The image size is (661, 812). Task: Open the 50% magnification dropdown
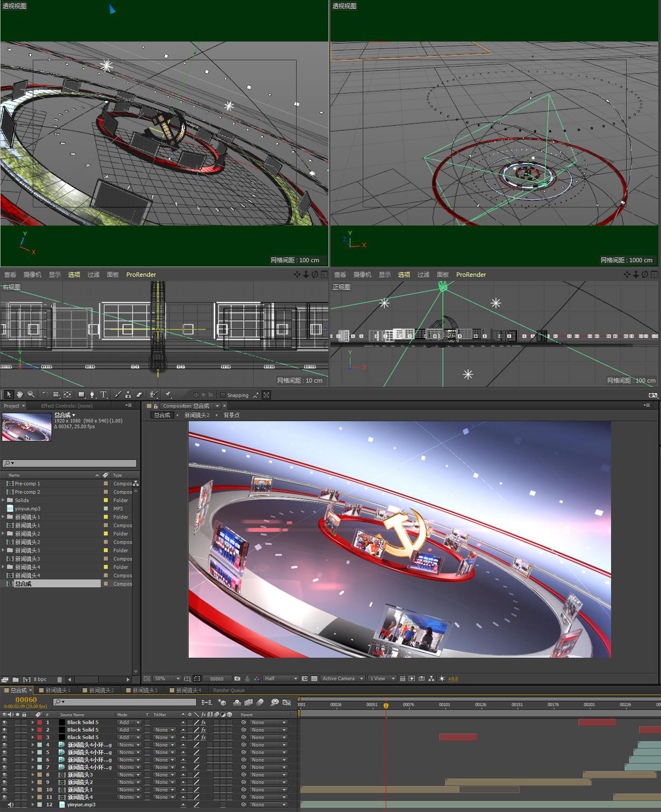[167, 679]
